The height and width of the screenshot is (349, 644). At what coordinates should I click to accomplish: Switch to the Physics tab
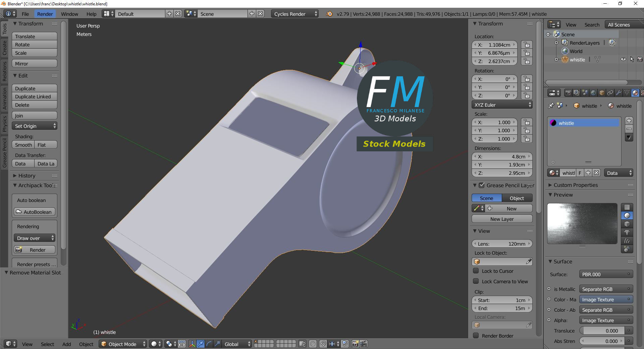pyautogui.click(x=5, y=124)
